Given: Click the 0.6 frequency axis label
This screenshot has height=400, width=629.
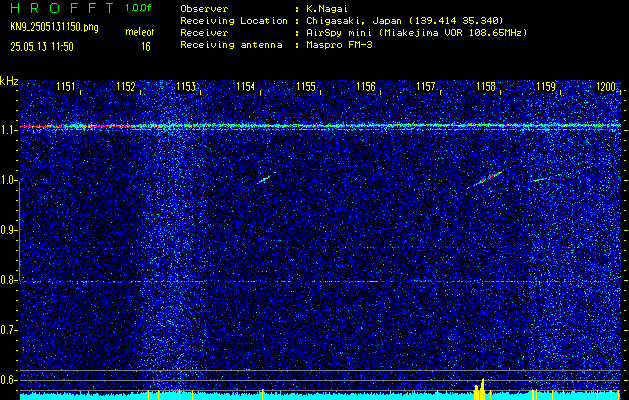Looking at the screenshot, I should [x=8, y=380].
